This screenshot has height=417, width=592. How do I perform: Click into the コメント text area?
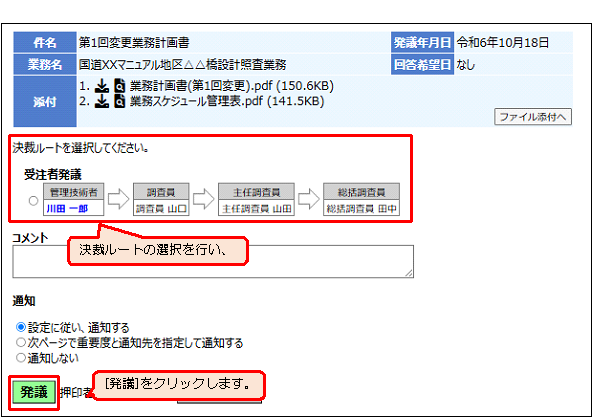pos(213,261)
